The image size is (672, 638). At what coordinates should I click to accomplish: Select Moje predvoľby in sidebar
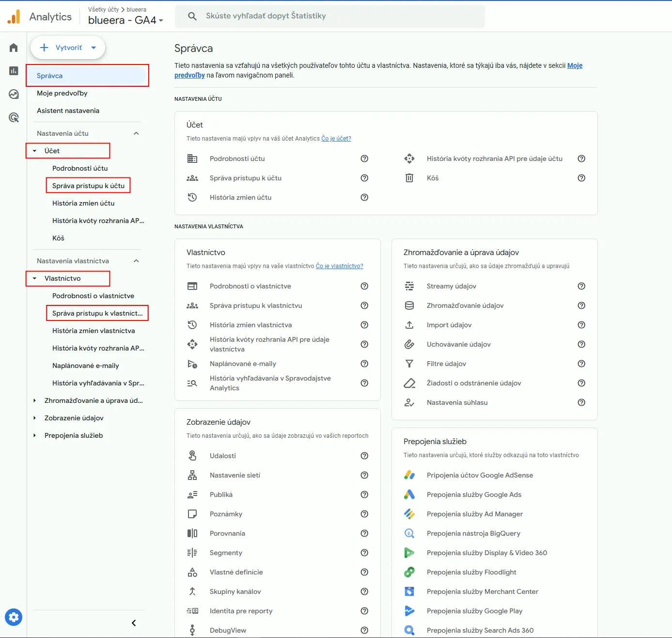62,93
